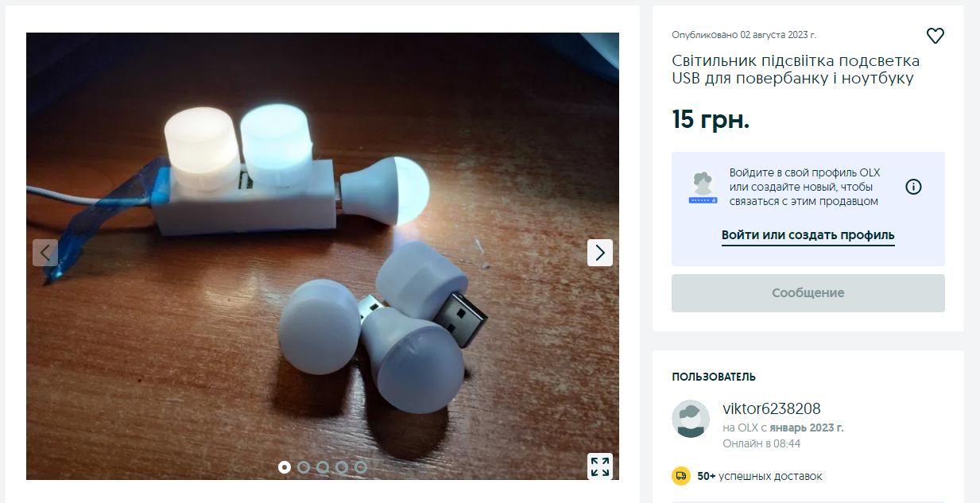Select the second gallery dot indicator
The height and width of the screenshot is (503, 980).
[304, 467]
